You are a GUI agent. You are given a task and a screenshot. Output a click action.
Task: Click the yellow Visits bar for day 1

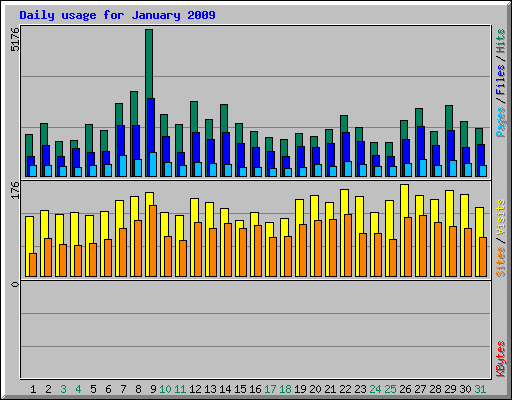(x=28, y=235)
